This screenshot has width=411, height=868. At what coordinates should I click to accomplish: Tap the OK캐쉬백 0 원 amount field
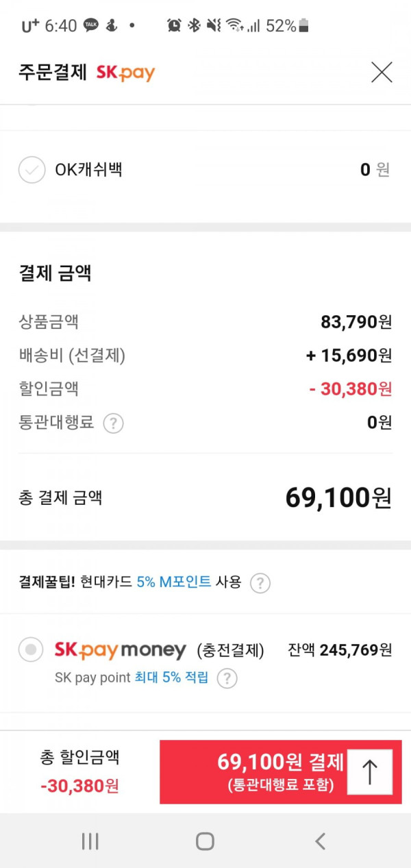point(375,169)
